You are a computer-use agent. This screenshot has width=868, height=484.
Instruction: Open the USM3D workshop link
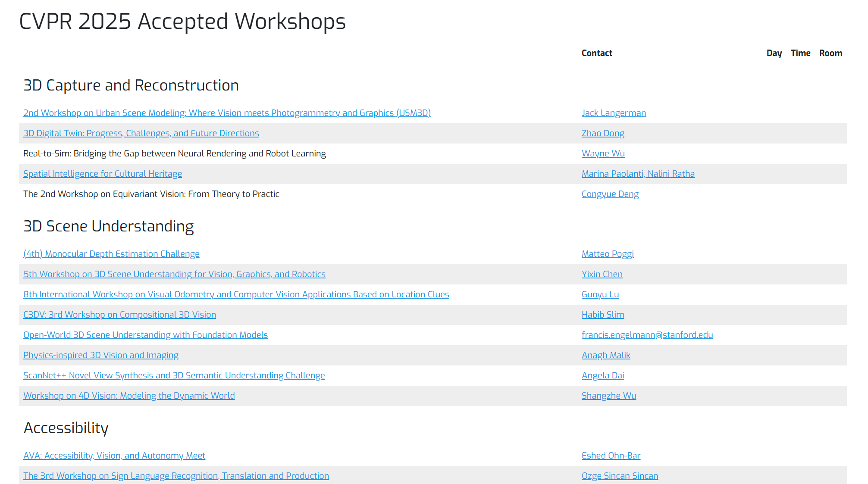pyautogui.click(x=227, y=112)
